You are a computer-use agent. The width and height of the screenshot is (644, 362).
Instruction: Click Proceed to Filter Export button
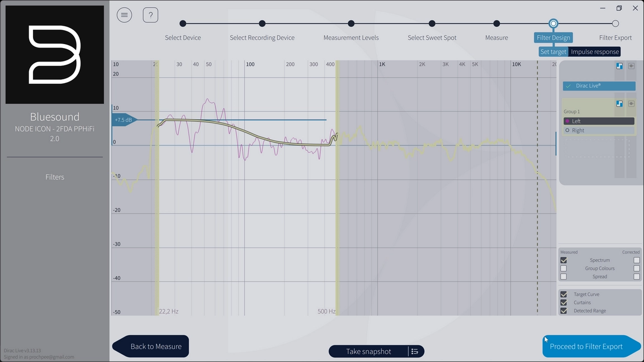587,346
